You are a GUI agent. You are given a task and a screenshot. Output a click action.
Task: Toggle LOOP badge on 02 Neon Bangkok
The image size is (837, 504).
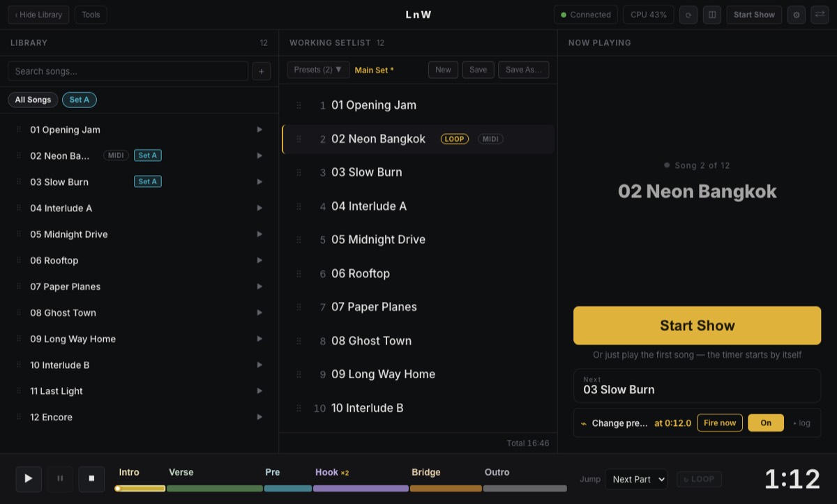(455, 139)
